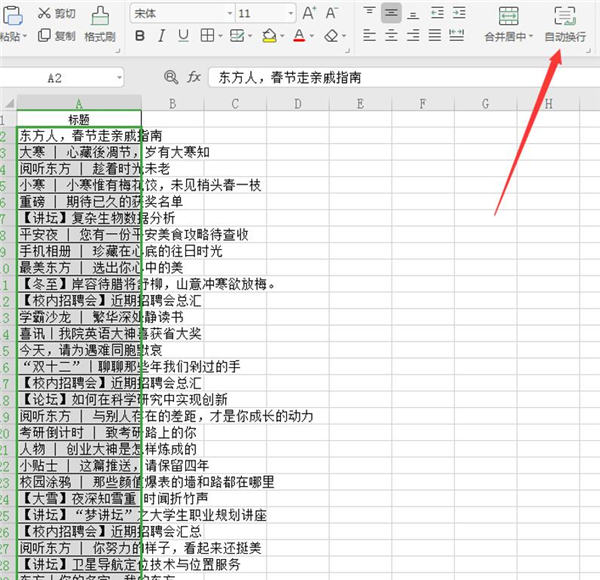This screenshot has height=580, width=600.
Task: Click the decrease font size icon
Action: pyautogui.click(x=333, y=13)
